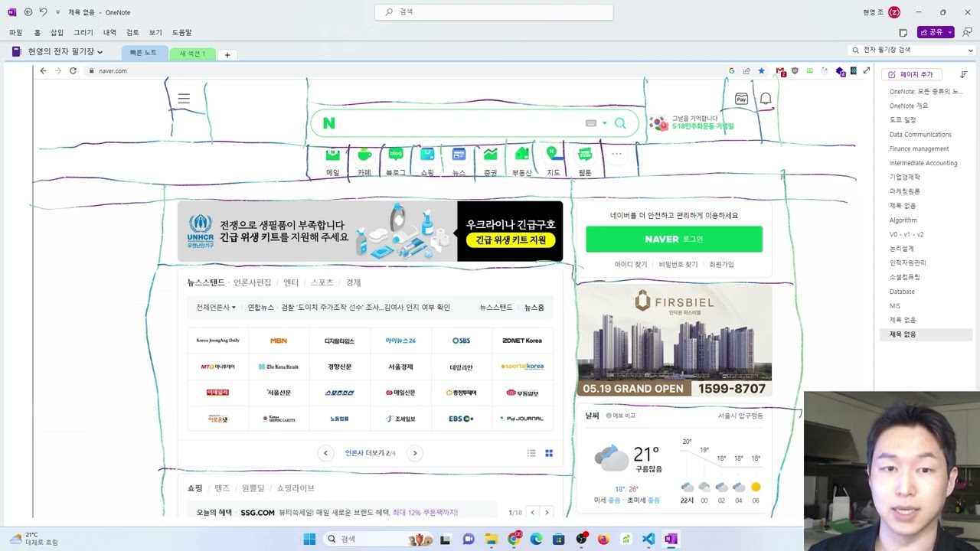Reload the naver.com page
The width and height of the screenshot is (980, 551).
point(73,70)
